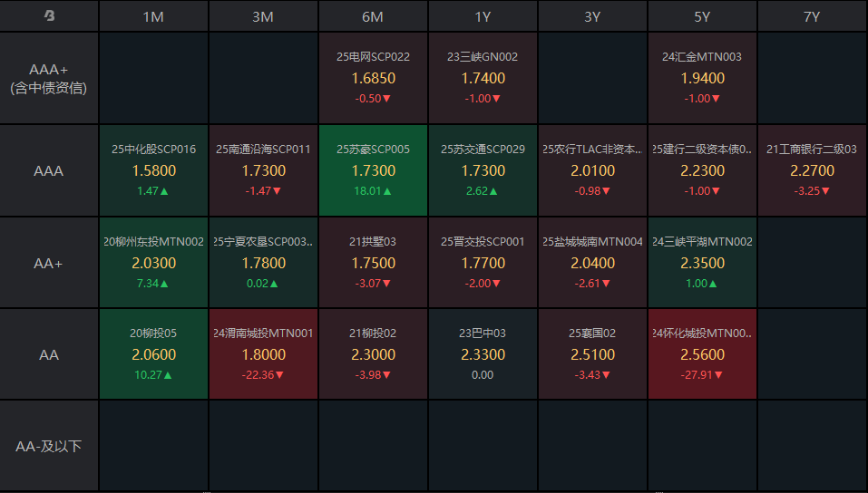Click the 2.5100 yield of 25寨国02
The height and width of the screenshot is (493, 868).
pos(592,354)
